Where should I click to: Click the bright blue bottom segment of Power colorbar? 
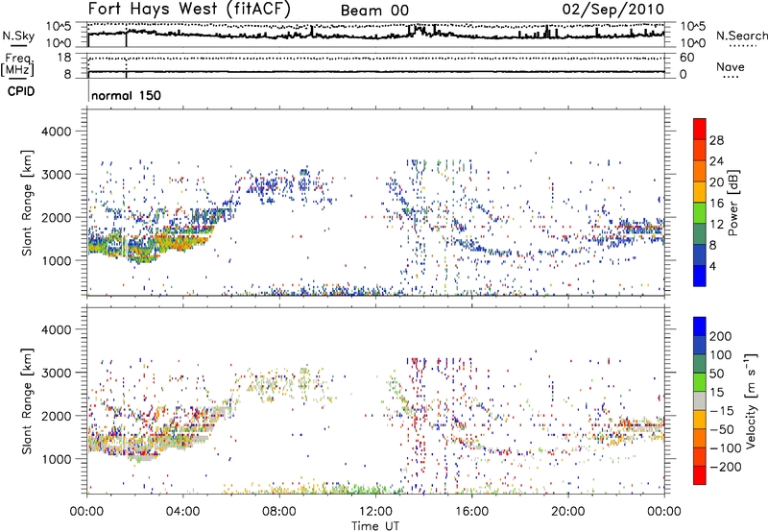coord(699,276)
